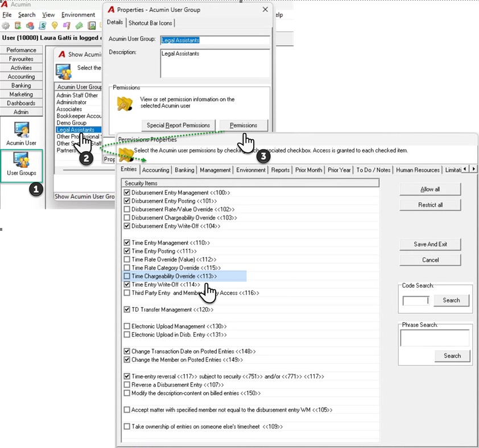
Task: Click the photo album toolbar icon
Action: click(92, 26)
